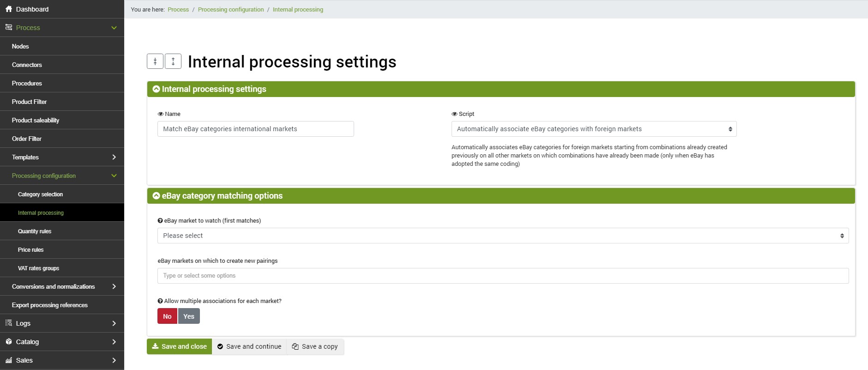Follow the Internal processing breadcrumb link
Screen dimensions: 868x370
click(x=298, y=9)
